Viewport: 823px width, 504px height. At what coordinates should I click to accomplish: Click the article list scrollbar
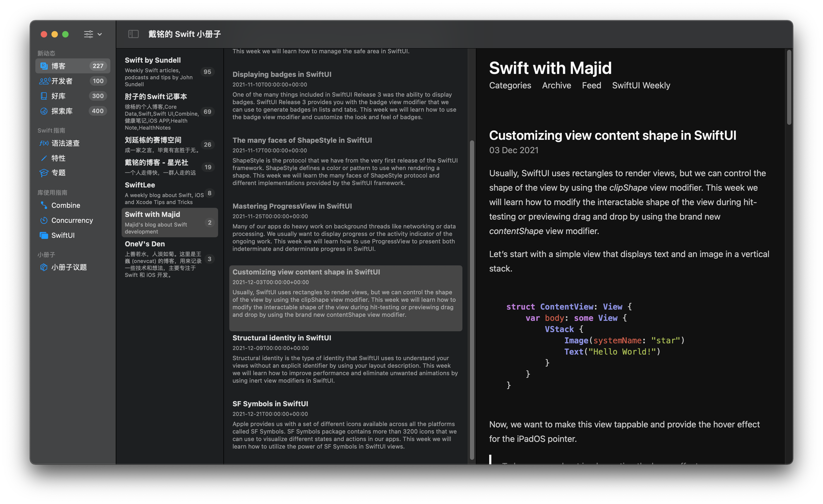click(x=472, y=300)
